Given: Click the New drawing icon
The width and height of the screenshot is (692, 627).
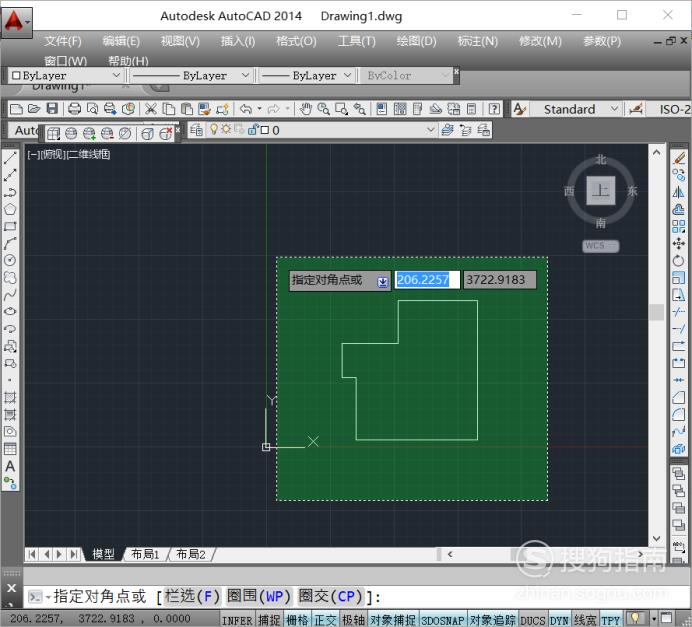Looking at the screenshot, I should click(x=16, y=109).
